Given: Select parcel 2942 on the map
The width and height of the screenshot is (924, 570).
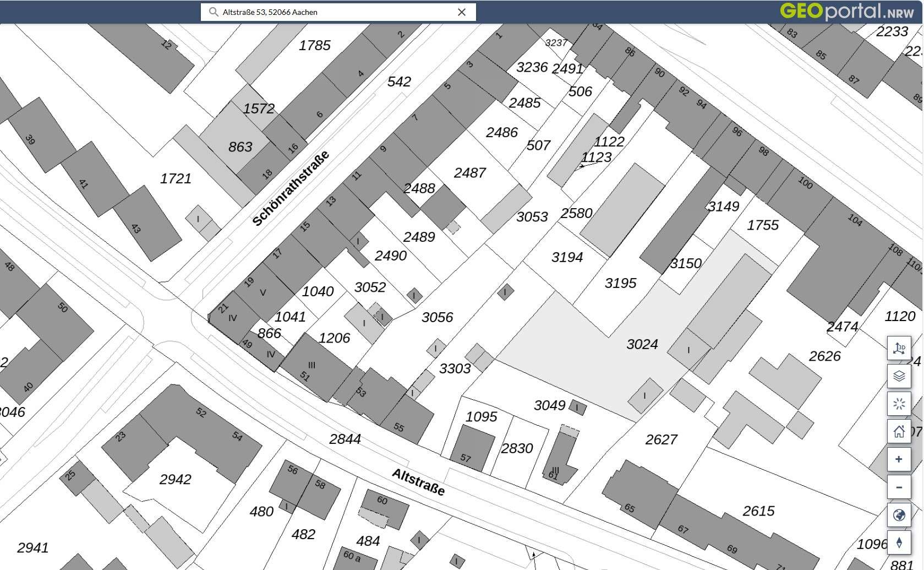Looking at the screenshot, I should pos(175,480).
